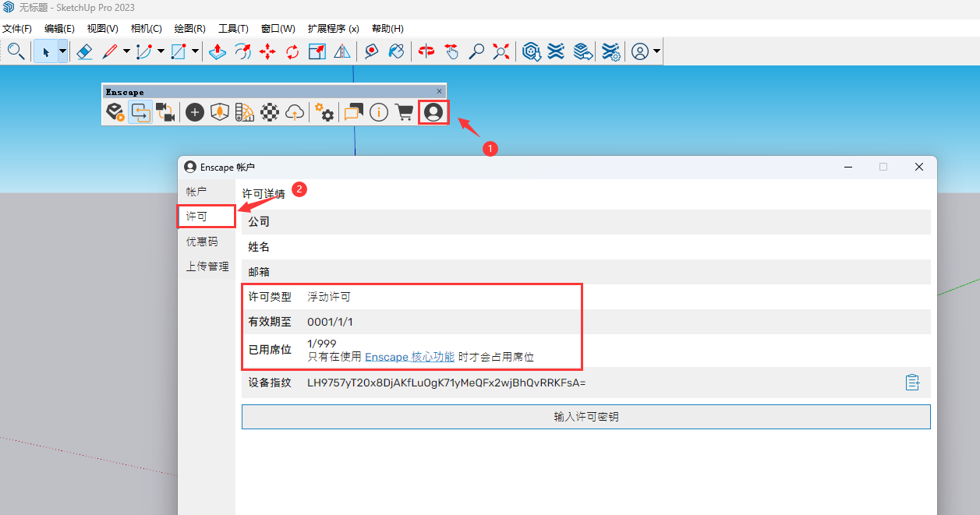The height and width of the screenshot is (515, 980).
Task: Open the 工具(T) menu
Action: pyautogui.click(x=234, y=29)
